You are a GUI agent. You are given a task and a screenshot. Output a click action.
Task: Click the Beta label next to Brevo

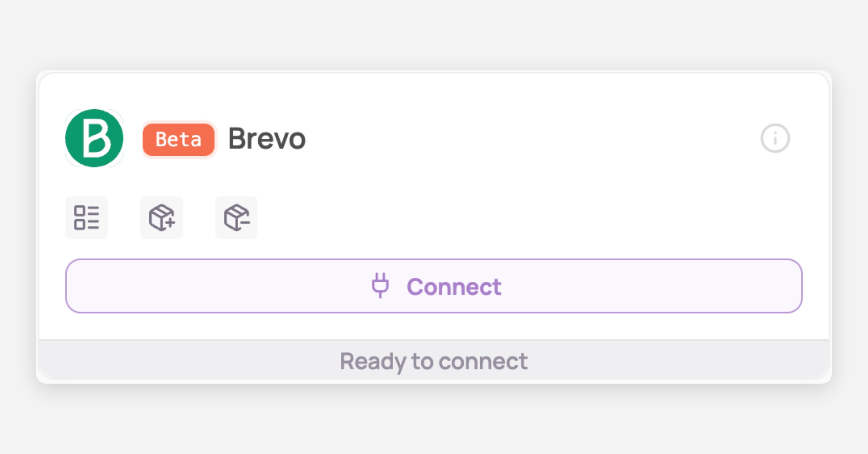tap(179, 139)
